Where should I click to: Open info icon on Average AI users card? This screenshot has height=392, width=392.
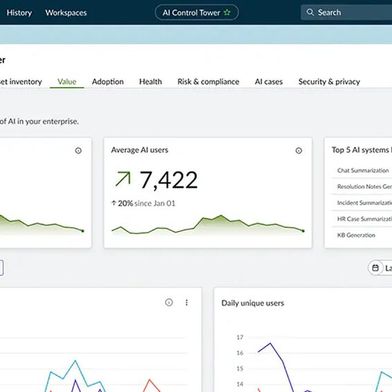(x=299, y=151)
